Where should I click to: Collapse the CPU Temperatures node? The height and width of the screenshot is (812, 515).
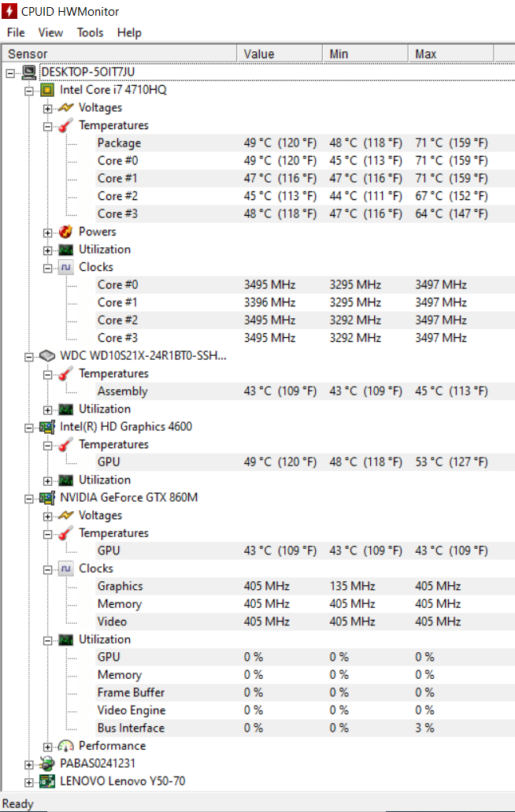click(47, 126)
